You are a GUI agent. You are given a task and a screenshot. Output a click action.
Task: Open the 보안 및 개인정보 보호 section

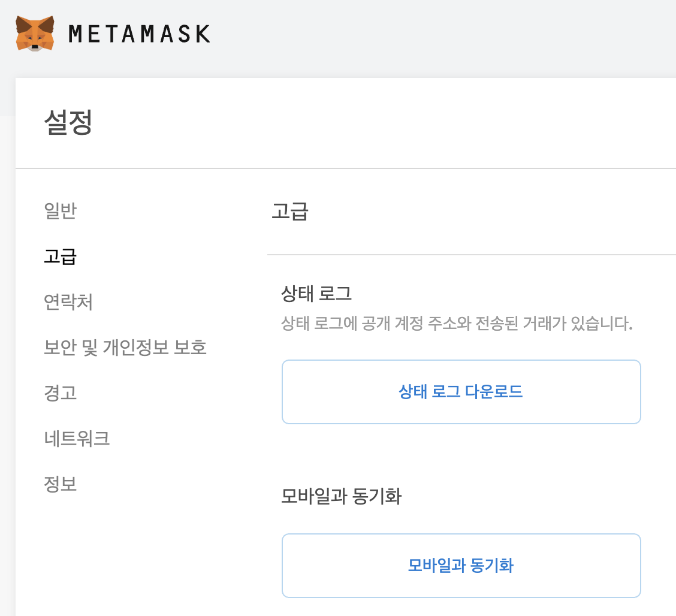[125, 348]
